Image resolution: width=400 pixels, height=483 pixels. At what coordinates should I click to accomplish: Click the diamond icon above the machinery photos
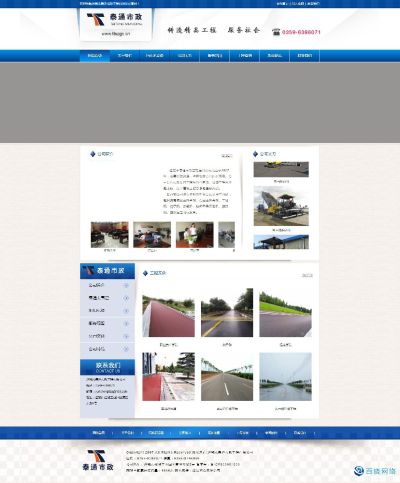pyautogui.click(x=255, y=154)
